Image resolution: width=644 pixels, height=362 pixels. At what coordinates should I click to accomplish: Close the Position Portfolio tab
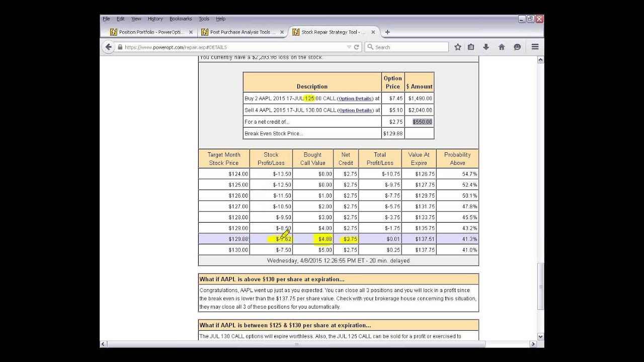(191, 32)
